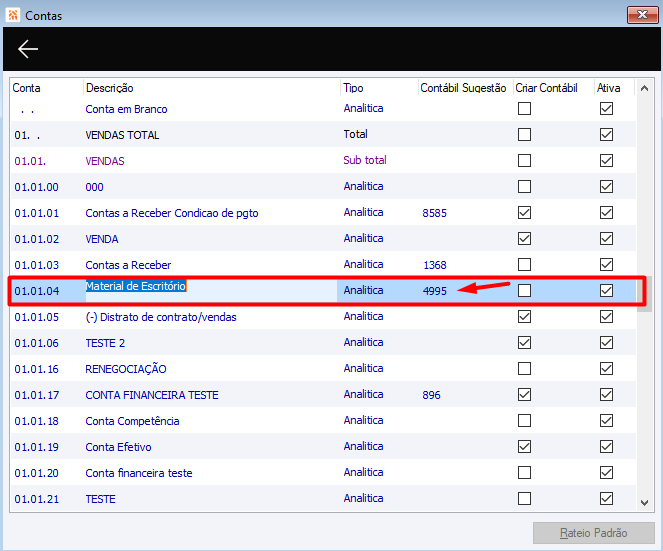Check Criar Contábil for 01.01. VENDAS
The height and width of the screenshot is (551, 663).
[x=524, y=161]
